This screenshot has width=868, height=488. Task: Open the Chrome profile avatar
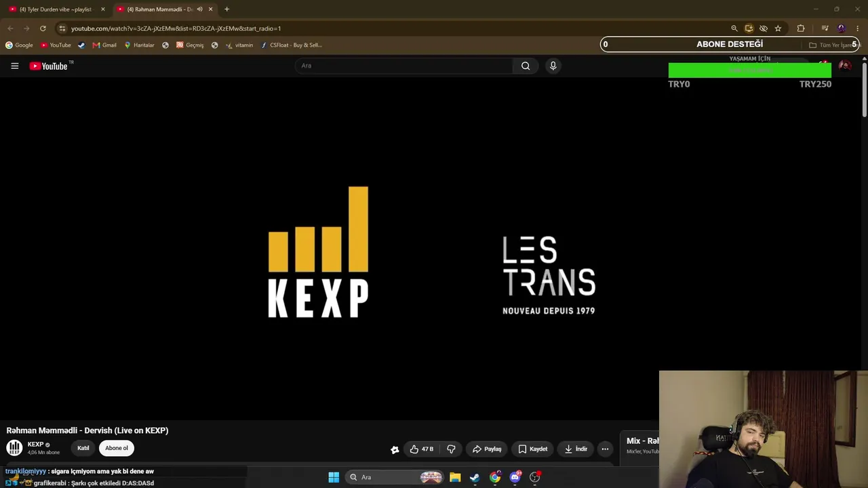[842, 28]
